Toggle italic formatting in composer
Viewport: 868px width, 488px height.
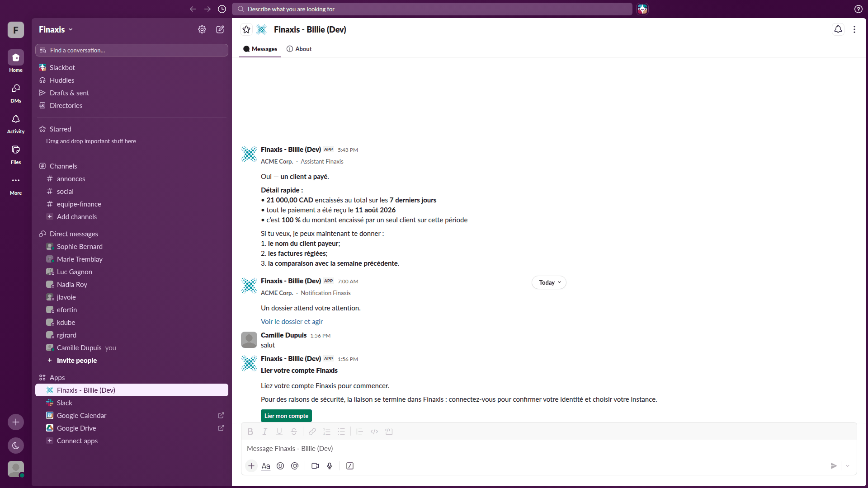click(265, 432)
